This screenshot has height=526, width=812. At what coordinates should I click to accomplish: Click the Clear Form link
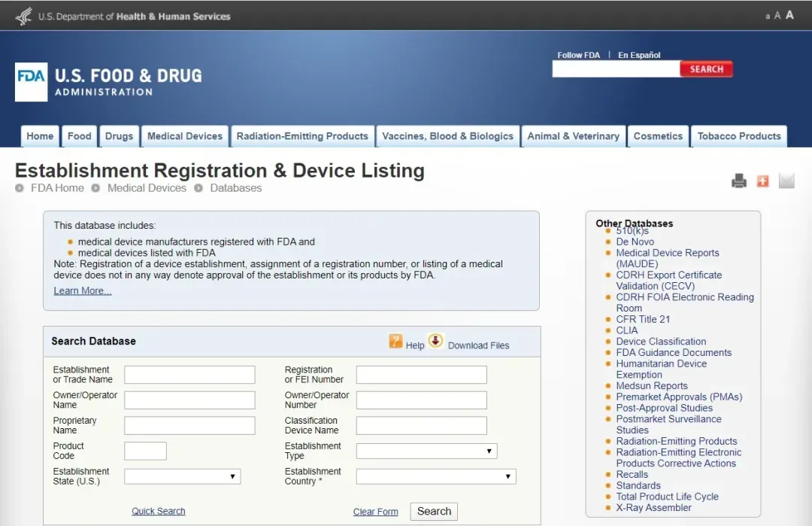click(x=375, y=512)
